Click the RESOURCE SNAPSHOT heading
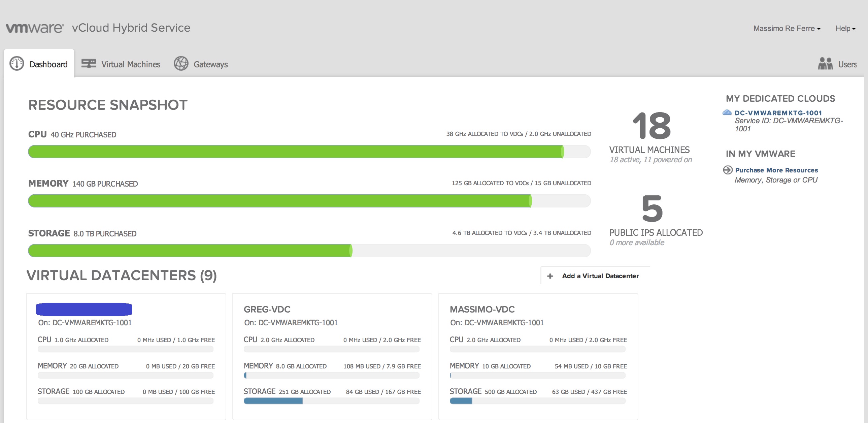This screenshot has height=423, width=868. coord(108,105)
